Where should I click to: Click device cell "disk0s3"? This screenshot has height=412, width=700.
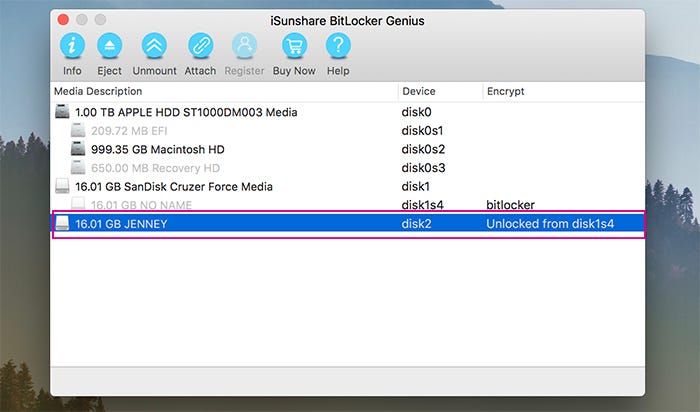[x=423, y=168]
